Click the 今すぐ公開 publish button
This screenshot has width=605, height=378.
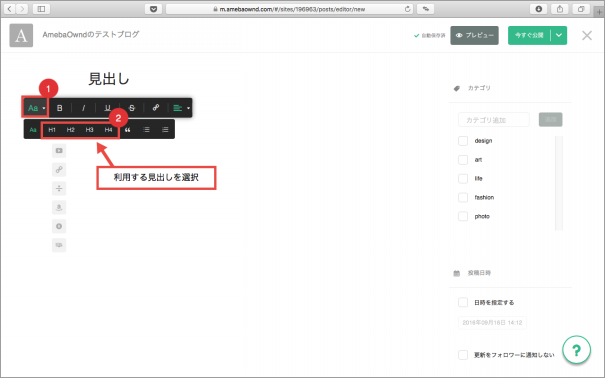coord(529,35)
